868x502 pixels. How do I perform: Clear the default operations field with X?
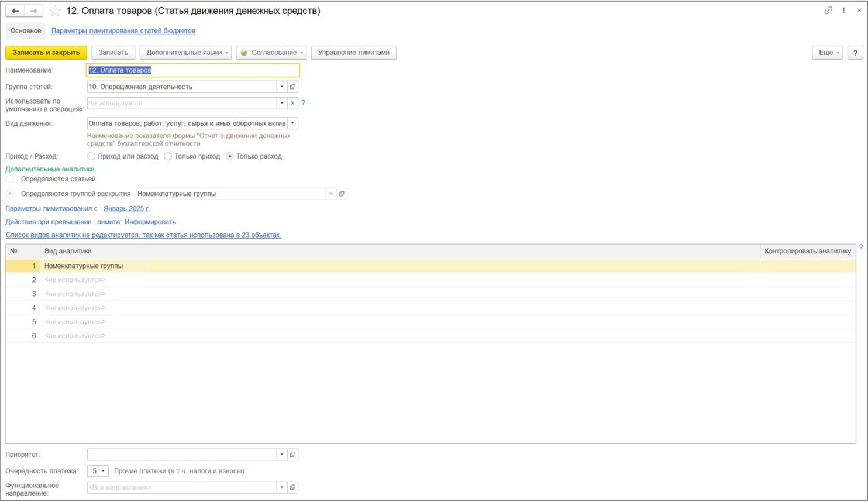coord(293,103)
